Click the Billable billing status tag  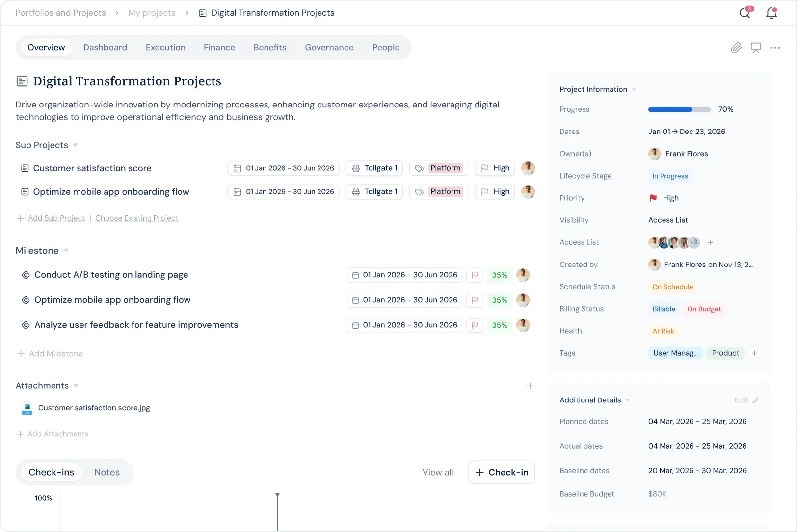pos(664,309)
